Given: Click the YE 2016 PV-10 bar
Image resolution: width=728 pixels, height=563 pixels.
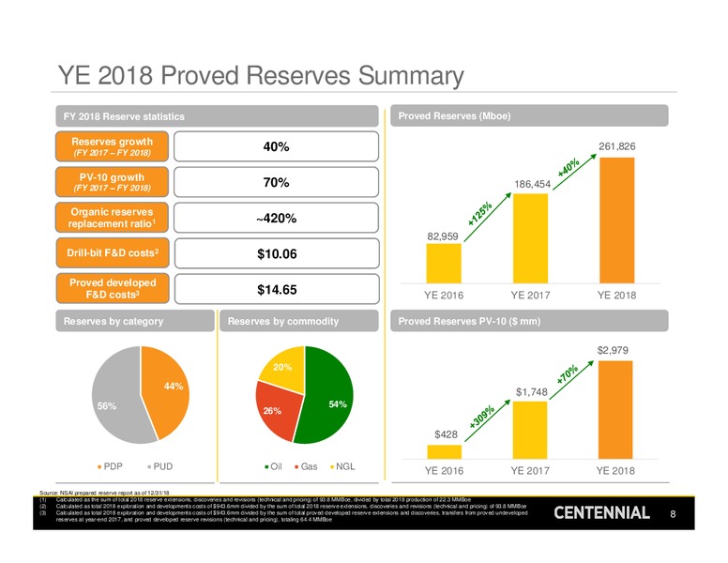Looking at the screenshot, I should click(445, 452).
